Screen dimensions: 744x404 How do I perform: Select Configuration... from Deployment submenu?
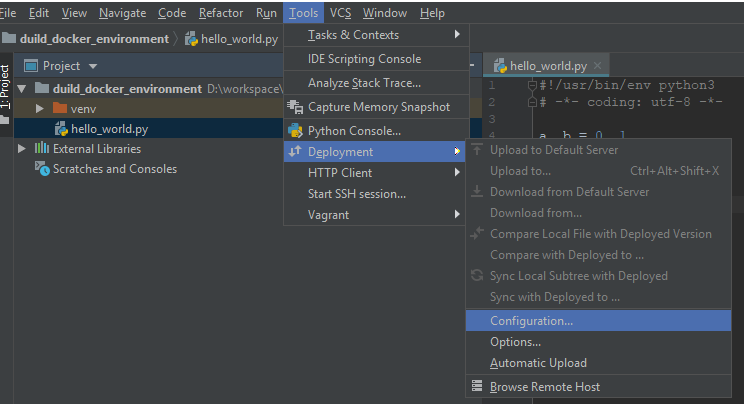point(531,321)
